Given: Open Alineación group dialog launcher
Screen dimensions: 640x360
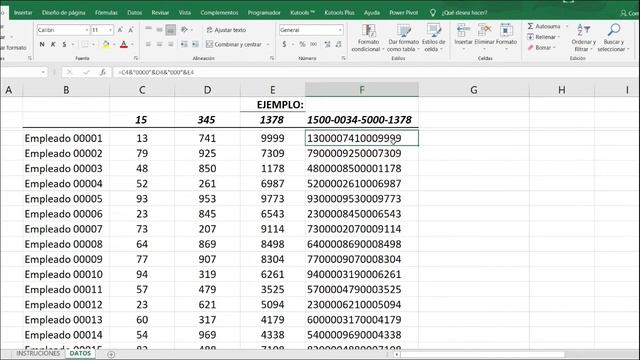Looking at the screenshot, I should pyautogui.click(x=272, y=58).
